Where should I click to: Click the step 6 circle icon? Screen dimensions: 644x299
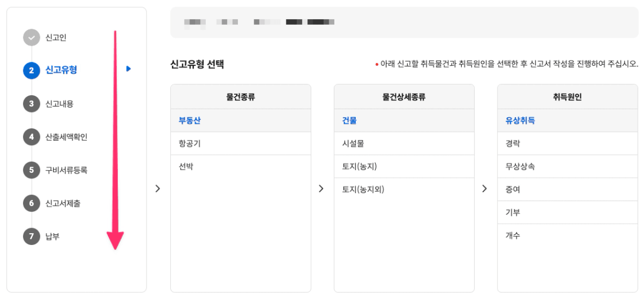point(32,203)
